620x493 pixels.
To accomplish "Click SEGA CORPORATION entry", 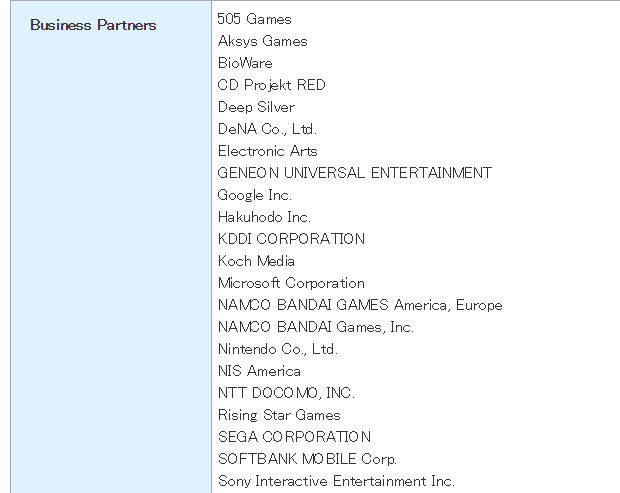I will pos(295,437).
